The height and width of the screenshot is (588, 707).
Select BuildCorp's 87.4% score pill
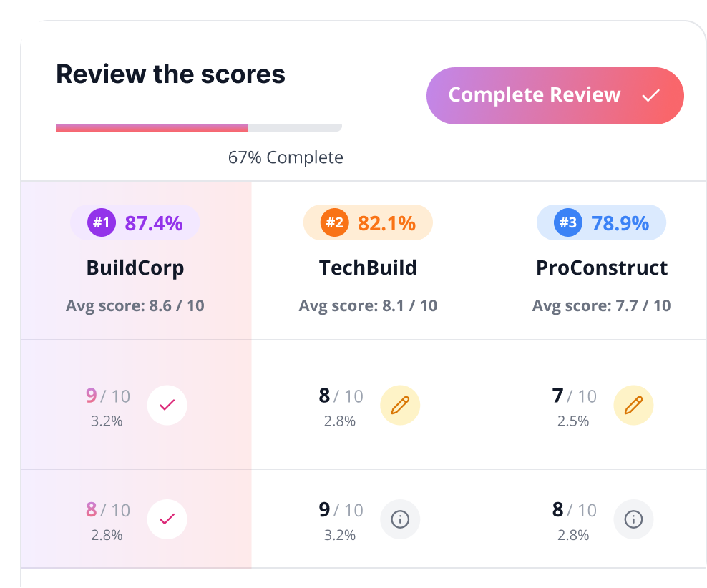135,222
